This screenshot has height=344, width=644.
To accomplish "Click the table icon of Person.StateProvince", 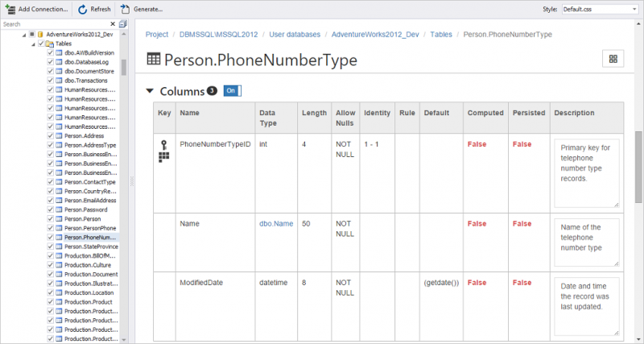I will [59, 247].
